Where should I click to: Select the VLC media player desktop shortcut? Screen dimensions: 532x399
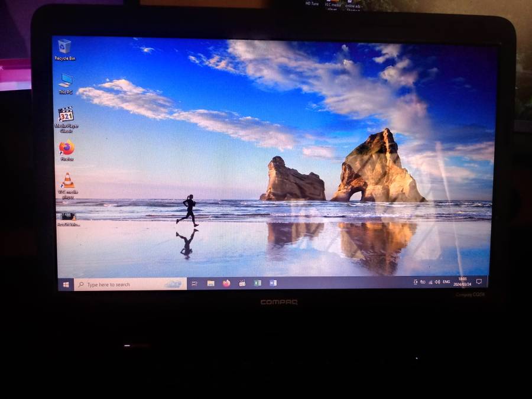68,181
